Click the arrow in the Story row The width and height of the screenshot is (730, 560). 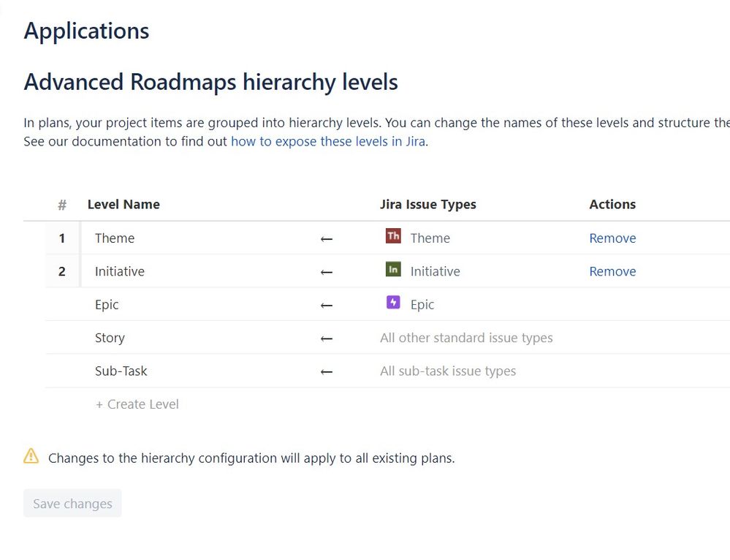pyautogui.click(x=327, y=338)
